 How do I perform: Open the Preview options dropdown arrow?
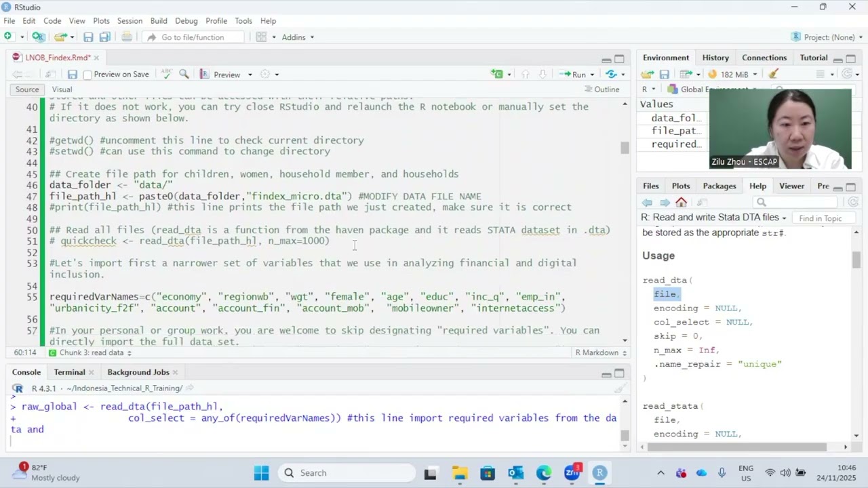250,75
